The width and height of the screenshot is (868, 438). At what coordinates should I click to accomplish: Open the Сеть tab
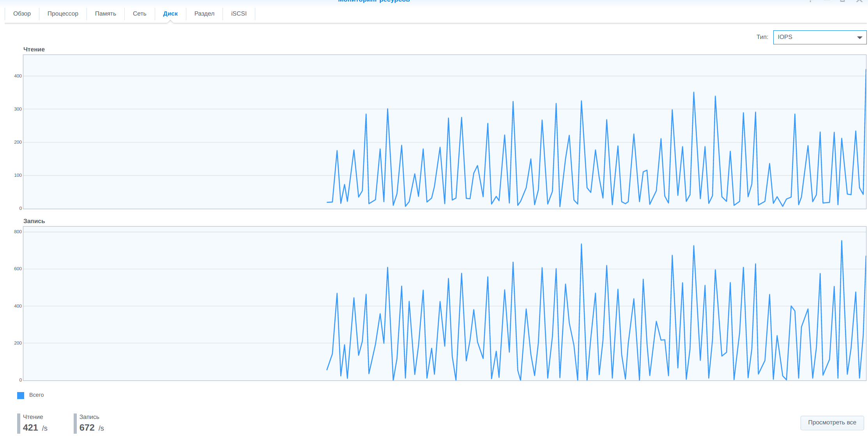tap(140, 14)
